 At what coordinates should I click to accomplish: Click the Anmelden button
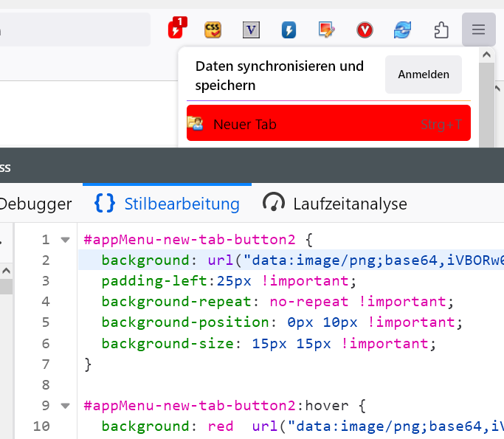[x=424, y=75]
